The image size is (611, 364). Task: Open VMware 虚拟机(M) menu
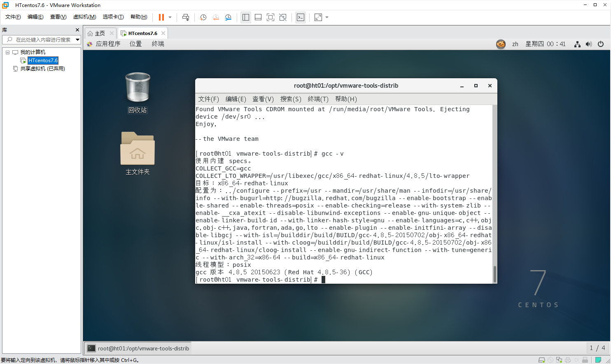point(84,17)
